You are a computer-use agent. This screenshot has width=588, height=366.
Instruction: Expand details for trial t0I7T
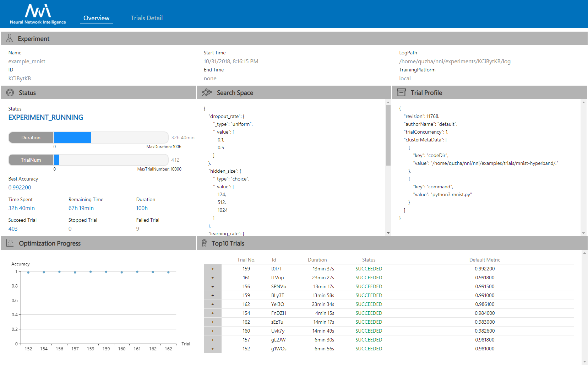(x=212, y=269)
